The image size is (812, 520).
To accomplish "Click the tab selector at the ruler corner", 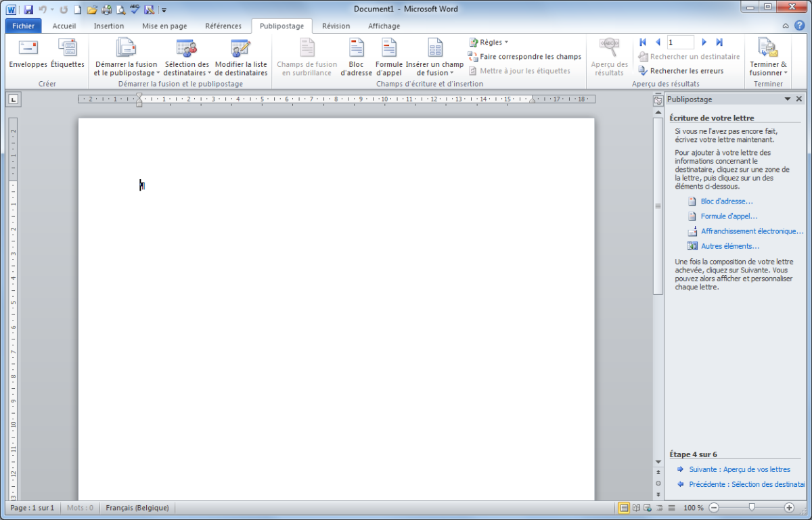I will click(x=14, y=100).
